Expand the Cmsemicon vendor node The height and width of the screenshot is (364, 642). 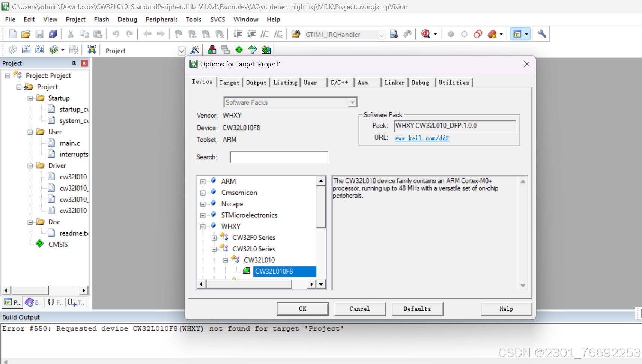coord(203,193)
